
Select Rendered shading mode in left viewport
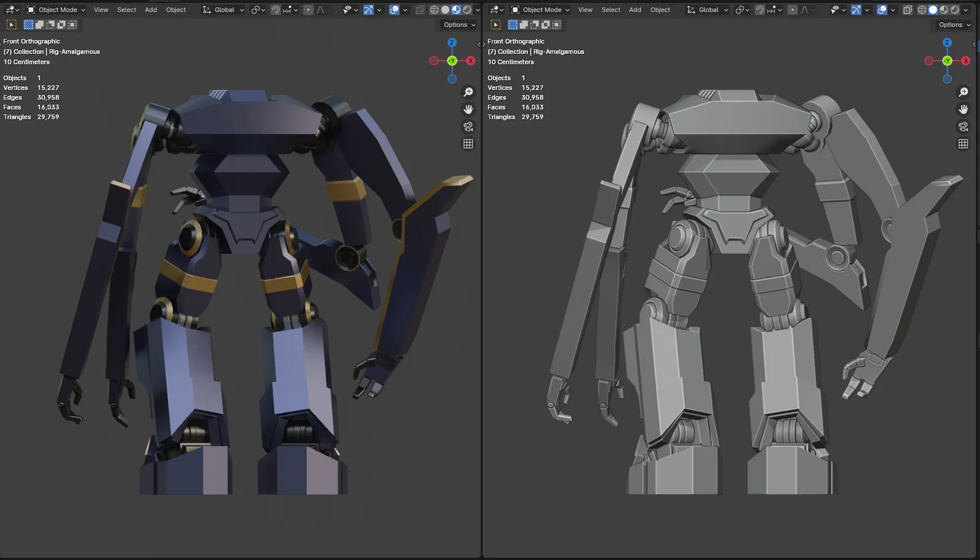coord(467,9)
